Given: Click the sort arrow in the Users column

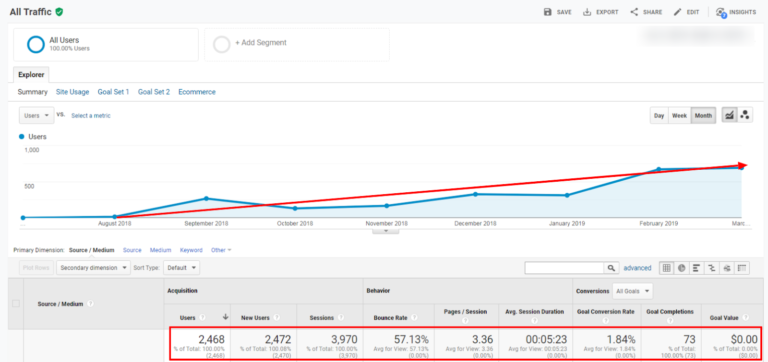Looking at the screenshot, I should [x=225, y=317].
